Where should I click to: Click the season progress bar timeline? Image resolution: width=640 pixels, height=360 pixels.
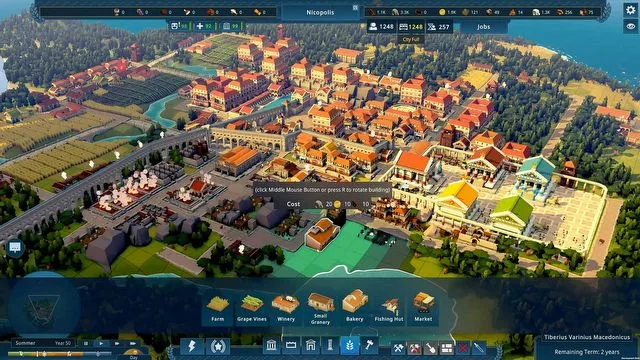point(59,354)
